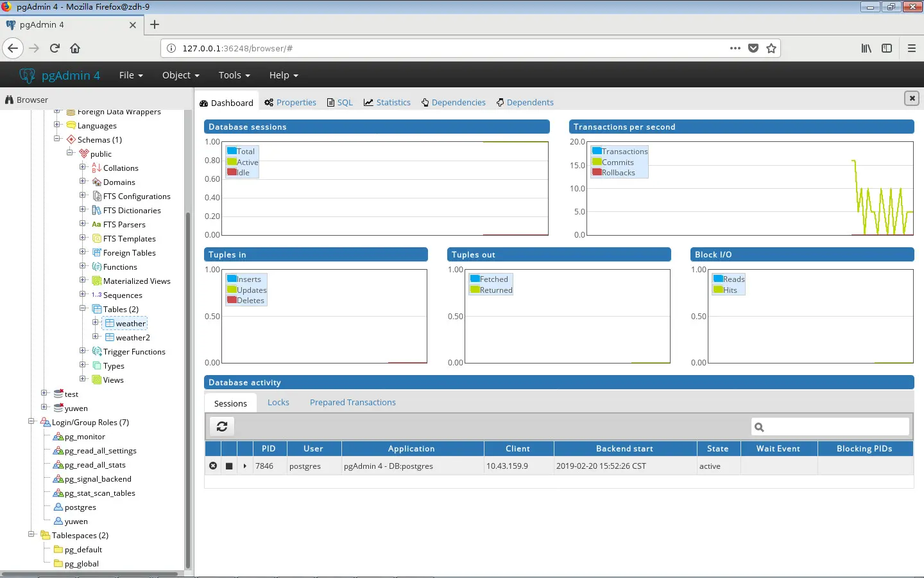
Task: Collapse the Tablespaces (2) node
Action: coord(31,534)
